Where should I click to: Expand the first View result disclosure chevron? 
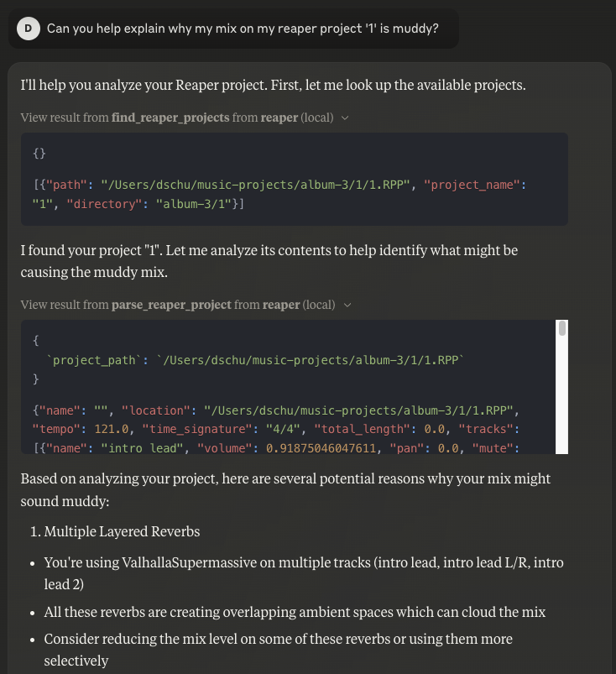coord(345,118)
